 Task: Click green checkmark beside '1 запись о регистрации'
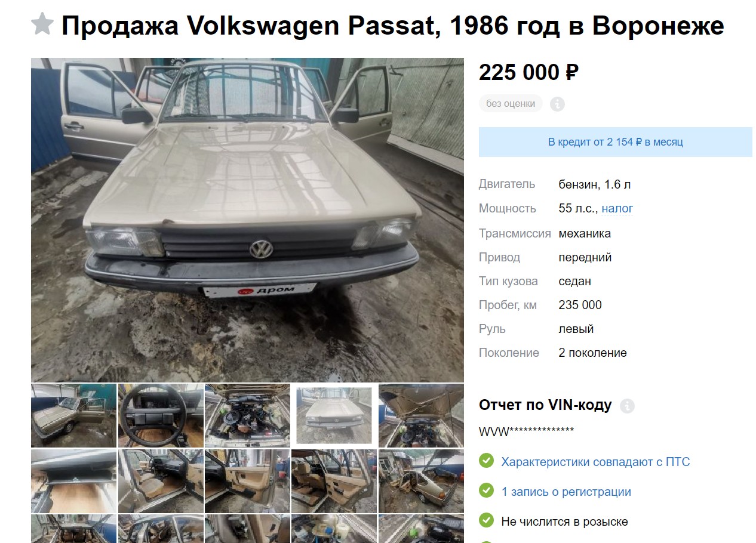[487, 491]
